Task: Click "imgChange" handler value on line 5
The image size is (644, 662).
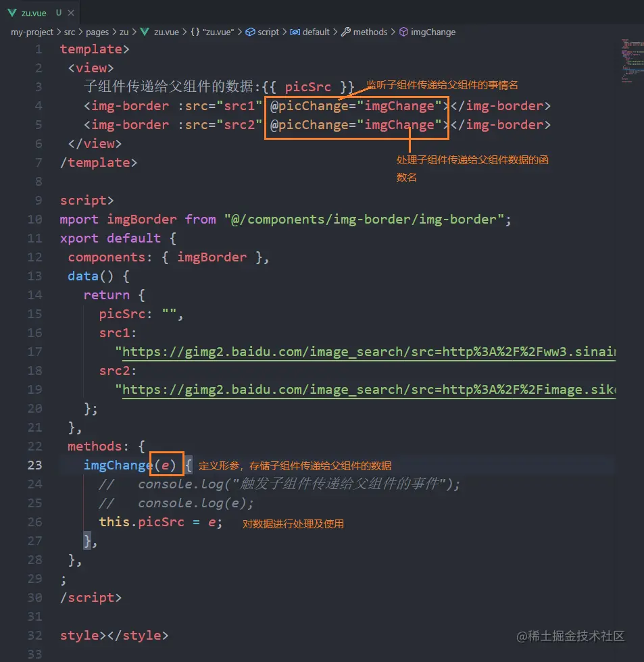Action: (x=399, y=125)
